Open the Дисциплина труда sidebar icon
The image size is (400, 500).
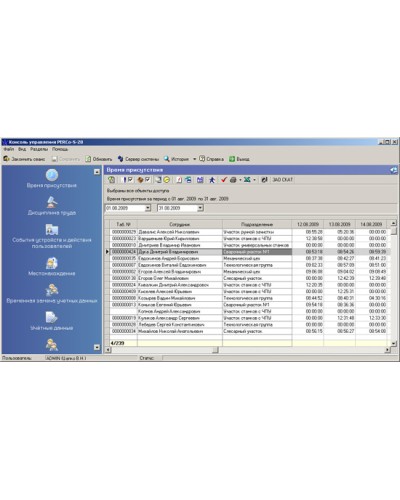tap(52, 202)
